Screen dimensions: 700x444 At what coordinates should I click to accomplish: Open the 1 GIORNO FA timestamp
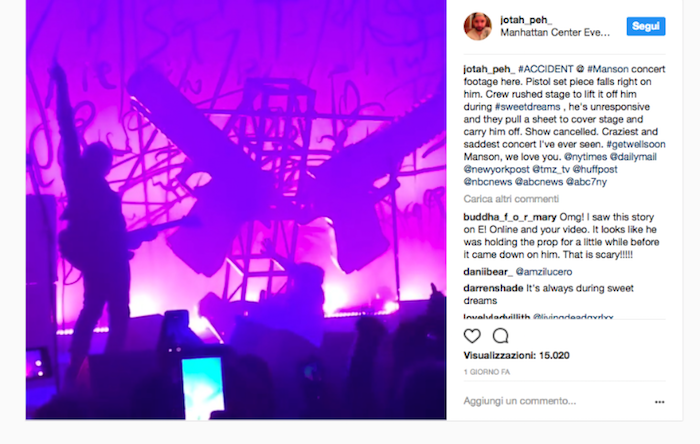tap(487, 372)
